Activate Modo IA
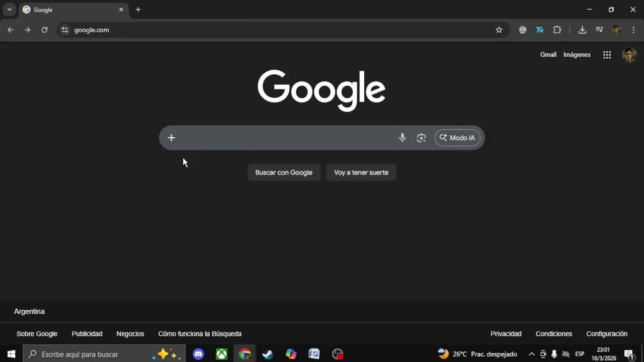The height and width of the screenshot is (362, 644). point(457,138)
